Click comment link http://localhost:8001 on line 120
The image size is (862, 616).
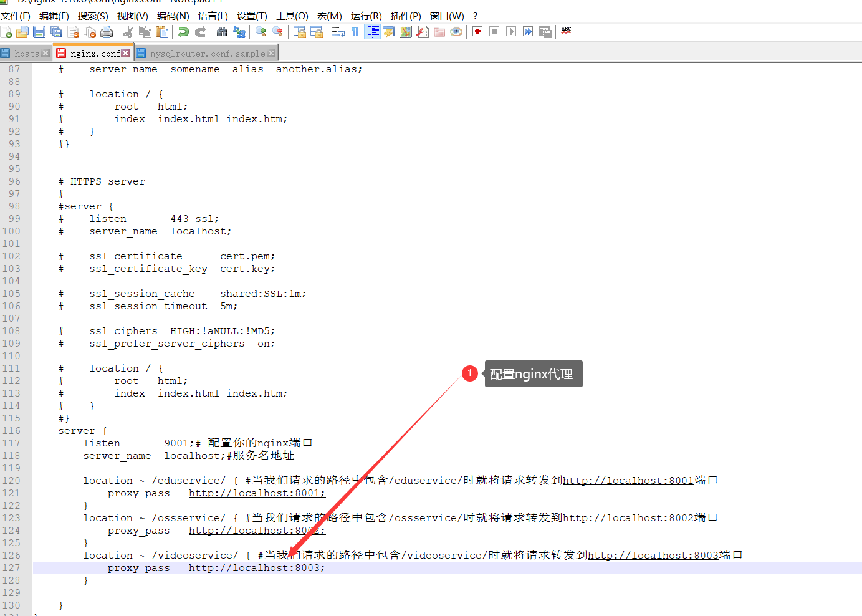point(628,481)
